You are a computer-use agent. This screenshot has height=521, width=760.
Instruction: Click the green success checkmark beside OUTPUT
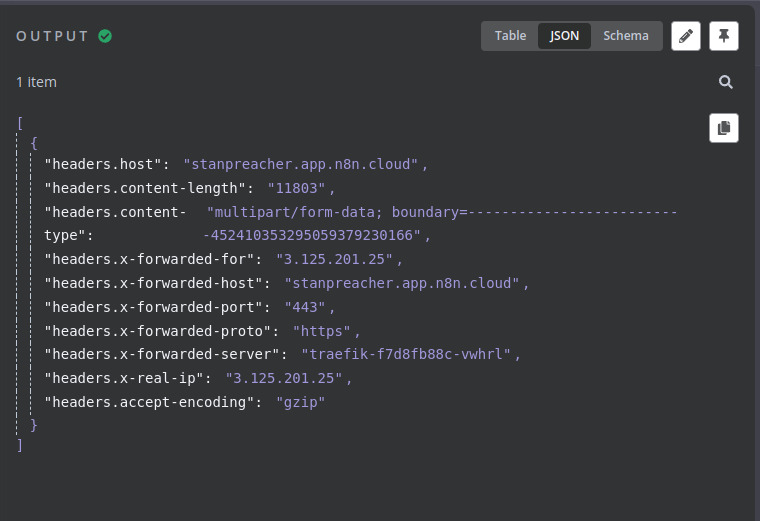tap(105, 36)
